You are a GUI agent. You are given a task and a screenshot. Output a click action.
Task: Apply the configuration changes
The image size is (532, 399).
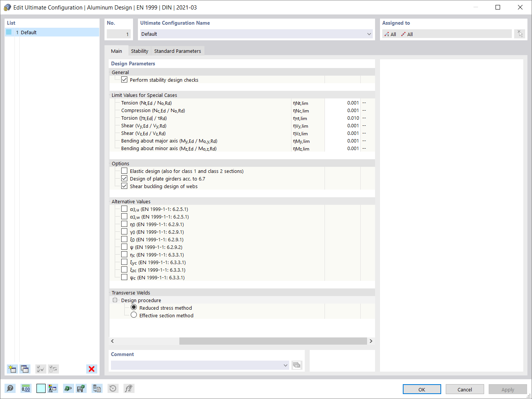[x=508, y=389]
